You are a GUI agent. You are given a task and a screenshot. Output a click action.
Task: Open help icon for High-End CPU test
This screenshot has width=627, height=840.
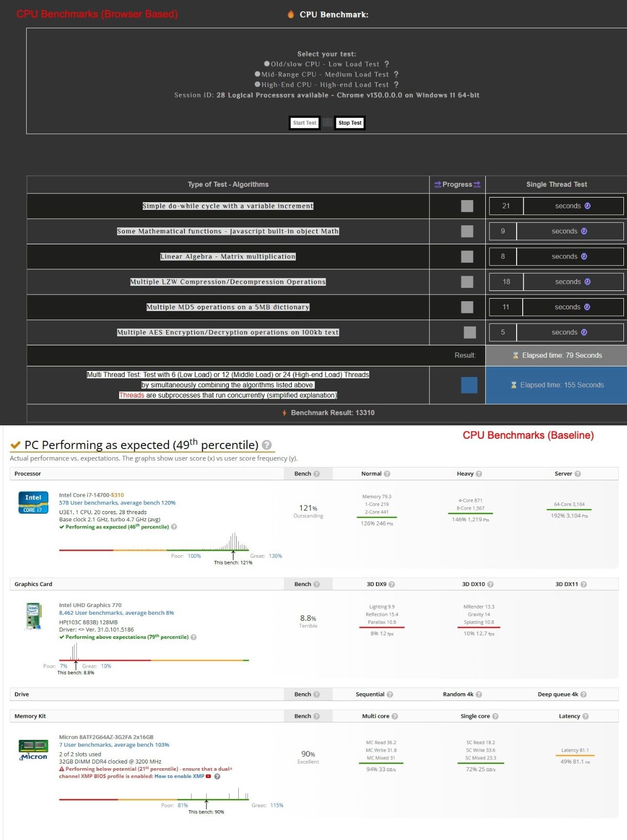396,85
